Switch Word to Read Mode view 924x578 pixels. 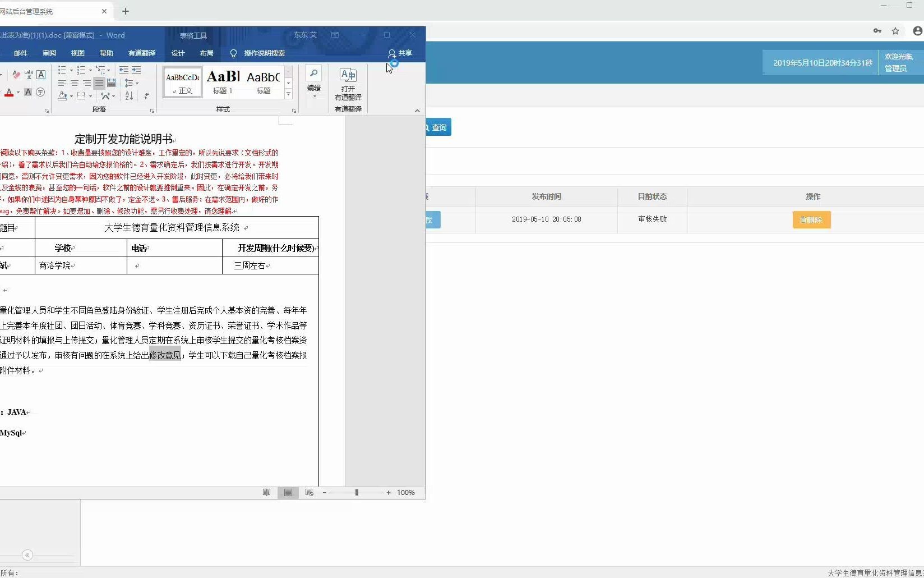pyautogui.click(x=267, y=492)
